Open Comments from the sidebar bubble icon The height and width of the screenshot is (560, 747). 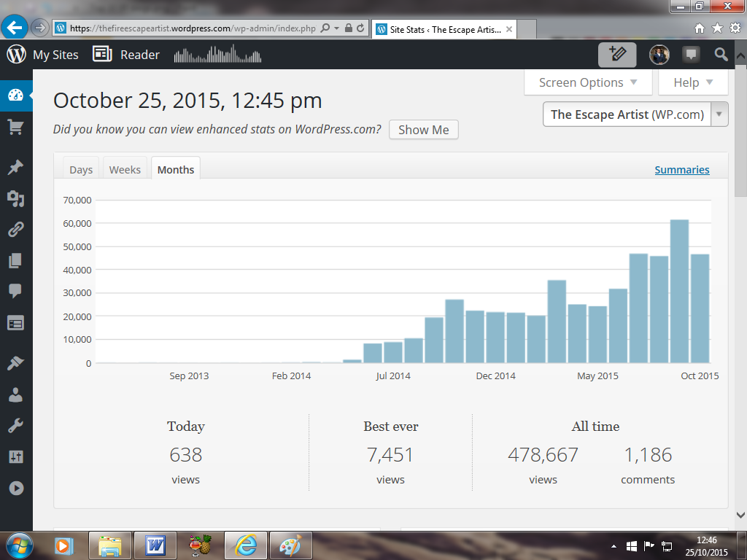point(15,292)
